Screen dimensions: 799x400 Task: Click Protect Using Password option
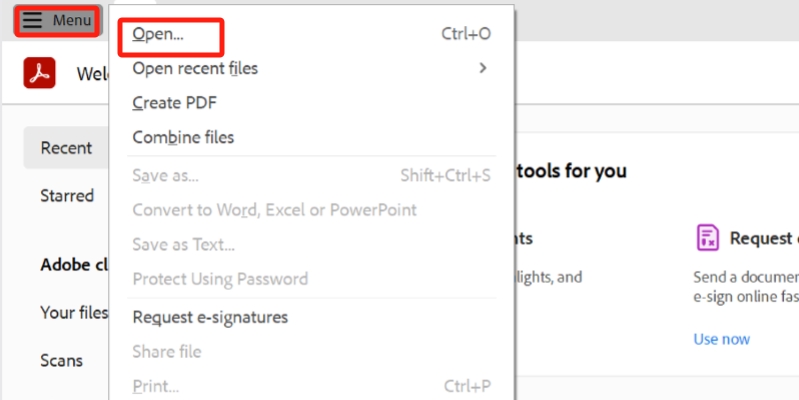point(220,278)
